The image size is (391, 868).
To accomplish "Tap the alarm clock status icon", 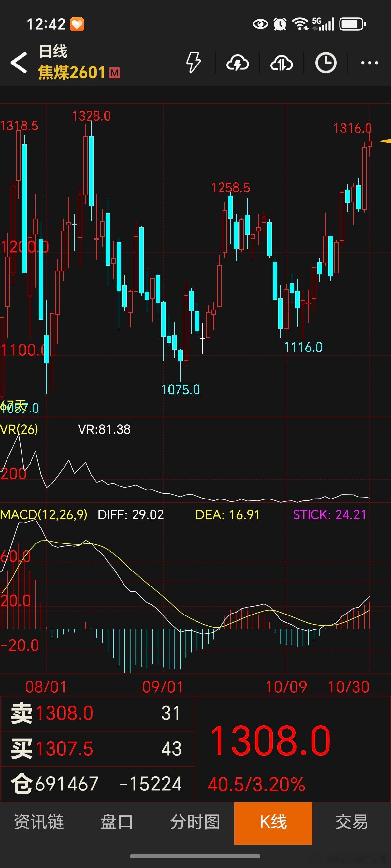I will coord(280,24).
